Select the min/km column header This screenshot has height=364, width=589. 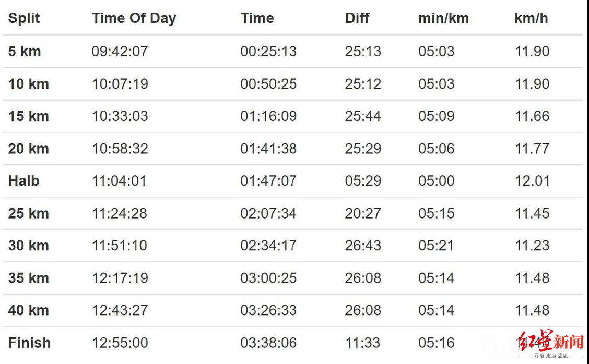443,18
